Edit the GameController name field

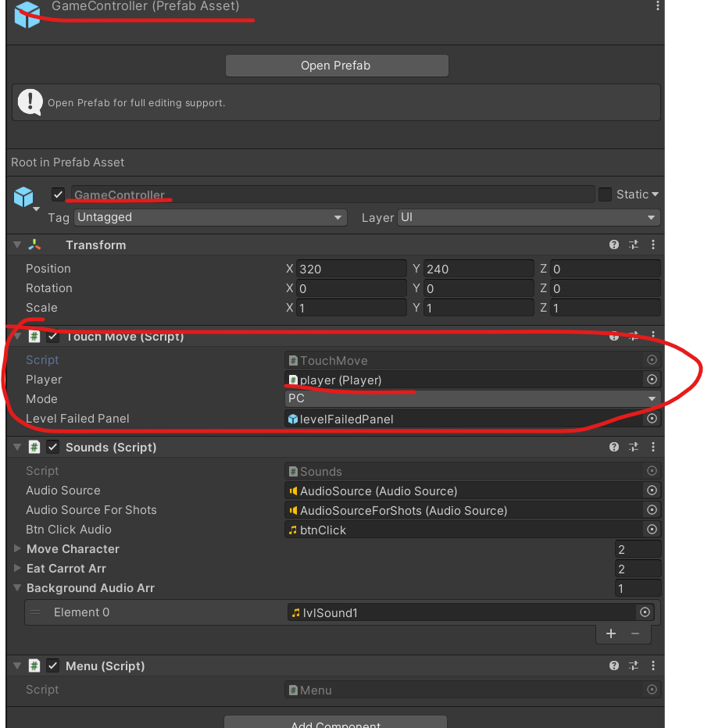tap(333, 194)
